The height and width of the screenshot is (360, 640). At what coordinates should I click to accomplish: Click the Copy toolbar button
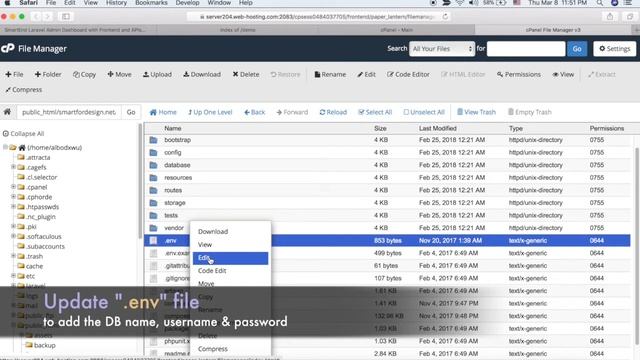(x=84, y=74)
